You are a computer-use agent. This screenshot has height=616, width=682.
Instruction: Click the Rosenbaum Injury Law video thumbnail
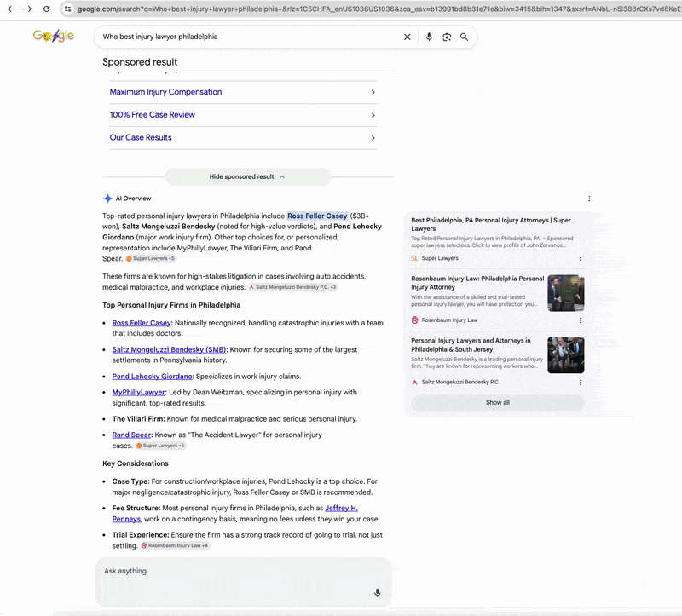[x=565, y=291]
